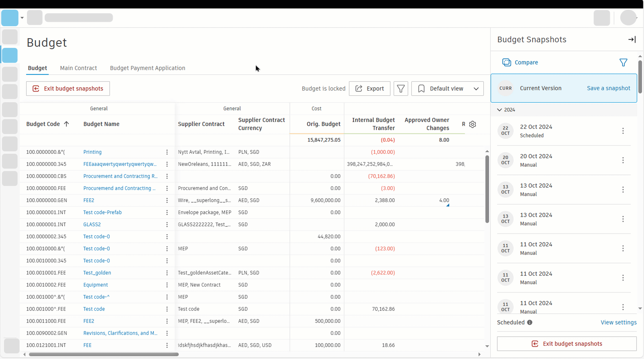This screenshot has width=644, height=359.
Task: Select the 13 Oct 2024 Manual snapshot above 11 Oct
Action: [564, 219]
